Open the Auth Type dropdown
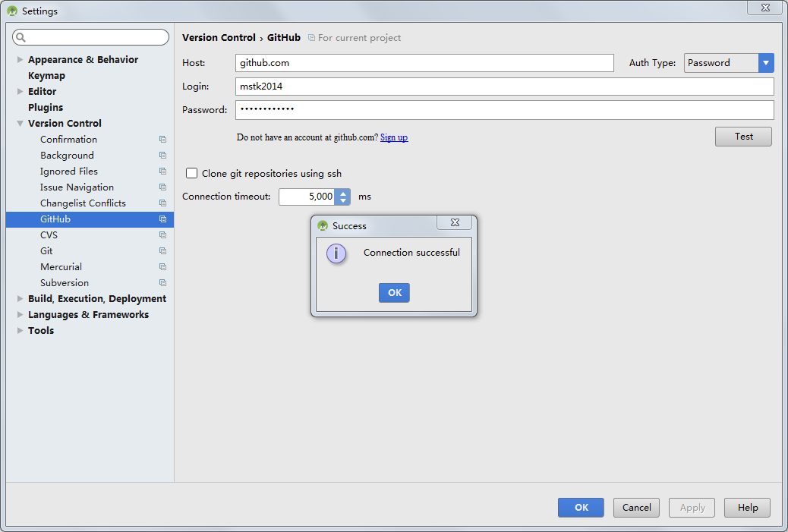788x532 pixels. [x=766, y=63]
